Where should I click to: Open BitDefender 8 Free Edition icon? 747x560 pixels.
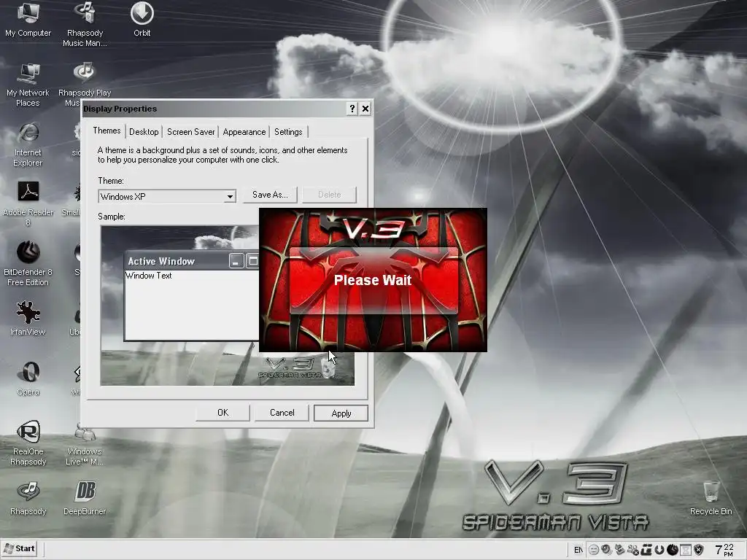coord(28,263)
